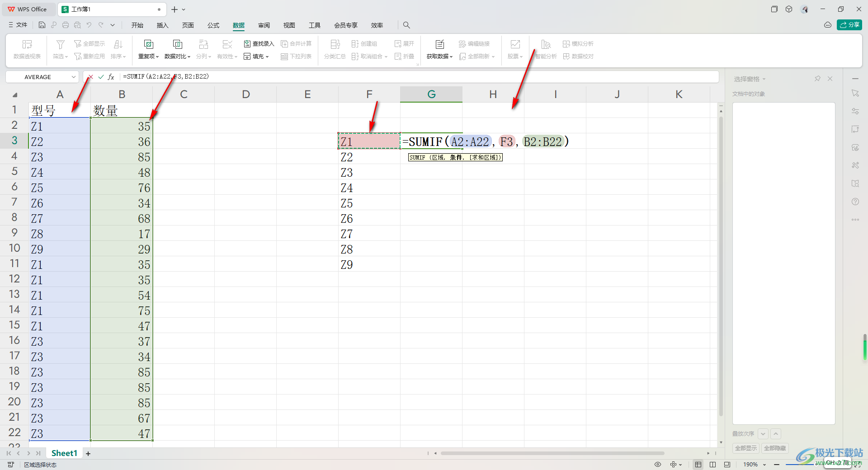Click the 智能分析 smart analysis icon
Image resolution: width=868 pixels, height=470 pixels.
point(546,44)
